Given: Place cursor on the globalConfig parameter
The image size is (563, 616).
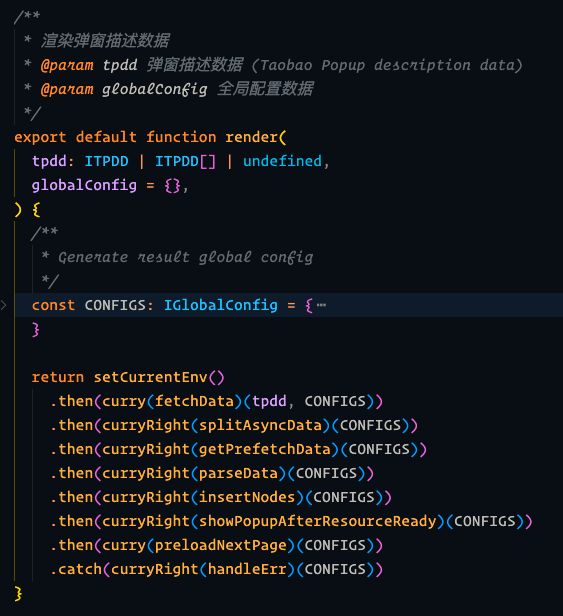Looking at the screenshot, I should point(84,185).
